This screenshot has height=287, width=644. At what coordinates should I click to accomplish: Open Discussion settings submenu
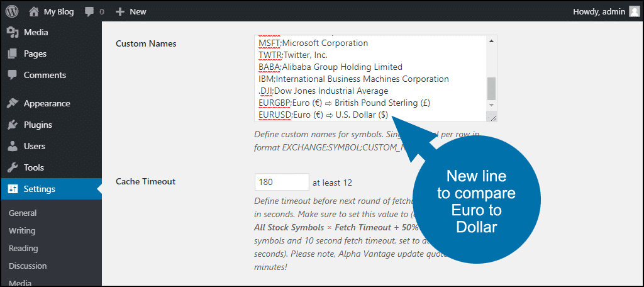coord(28,266)
